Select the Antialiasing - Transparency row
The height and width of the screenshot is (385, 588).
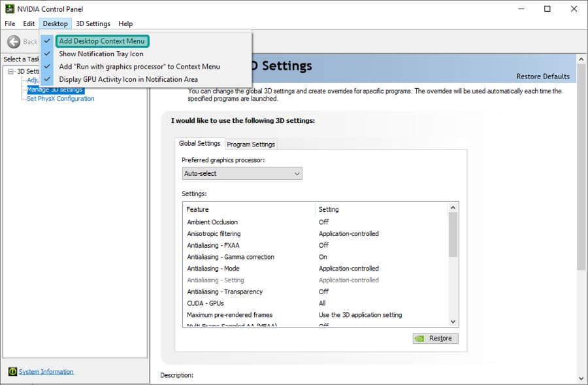click(x=316, y=292)
